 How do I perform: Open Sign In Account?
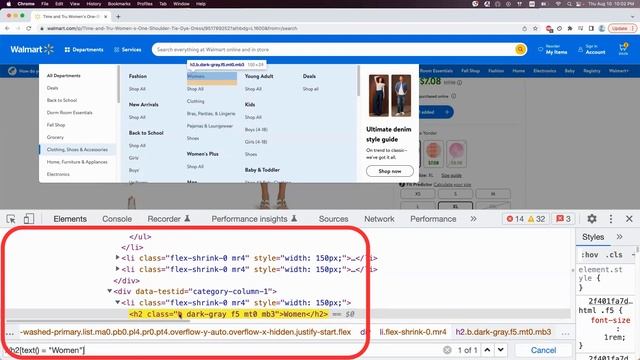(592, 50)
